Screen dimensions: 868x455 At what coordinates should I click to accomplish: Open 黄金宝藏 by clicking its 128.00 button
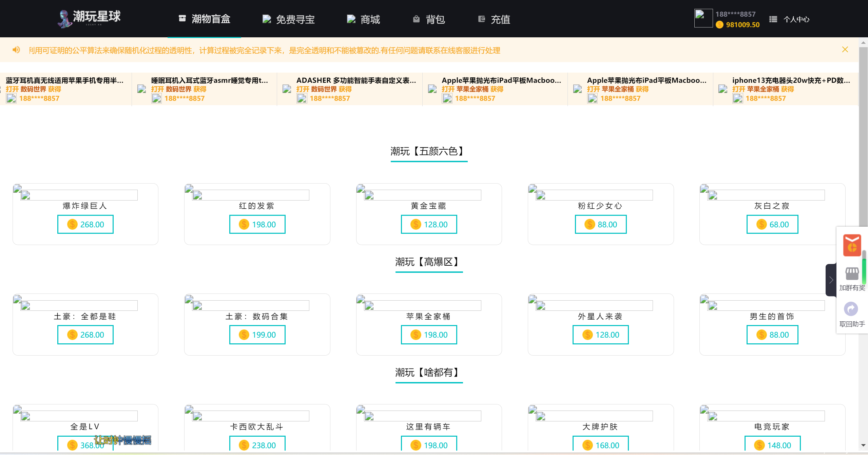(429, 224)
